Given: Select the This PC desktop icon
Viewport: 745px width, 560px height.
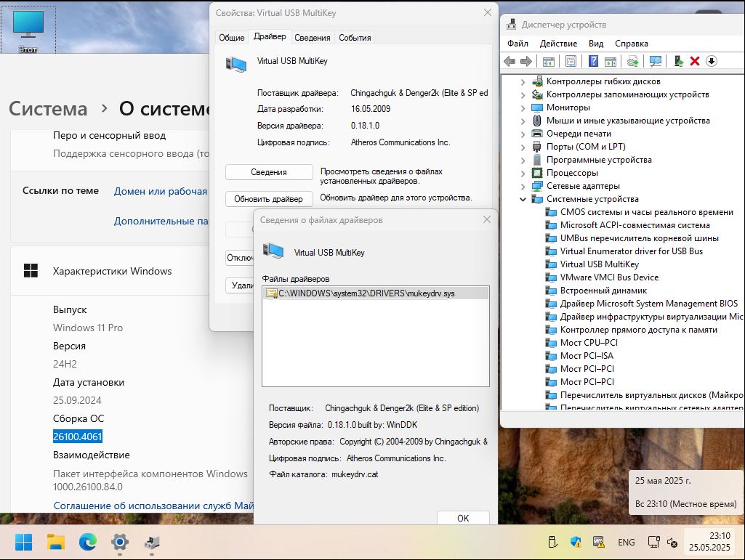Looking at the screenshot, I should tap(28, 29).
